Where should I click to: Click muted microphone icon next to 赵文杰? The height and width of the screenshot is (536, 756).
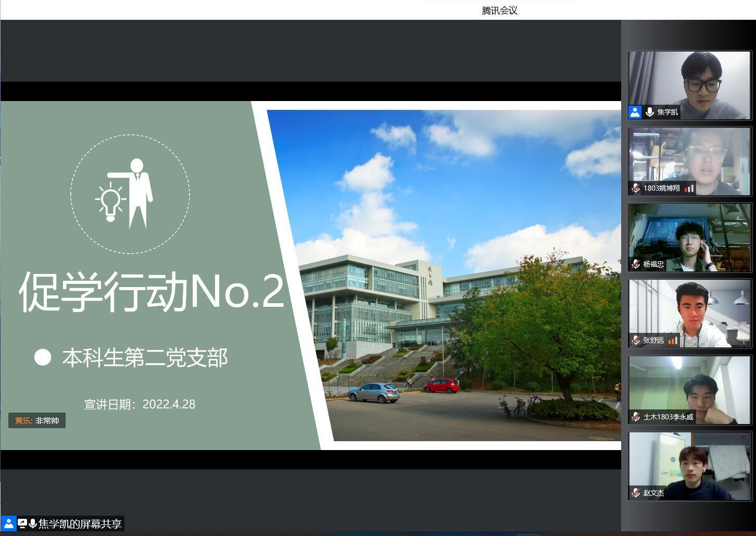coord(635,493)
